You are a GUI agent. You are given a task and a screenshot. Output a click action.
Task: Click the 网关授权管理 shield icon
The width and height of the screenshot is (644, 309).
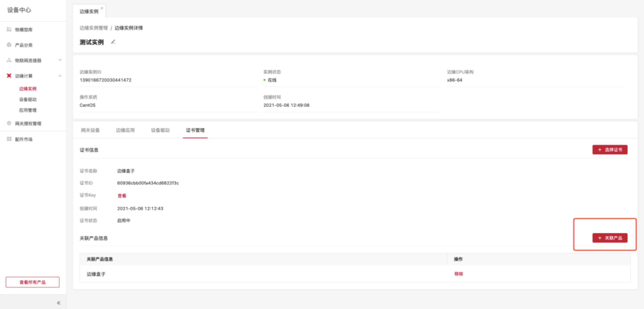(9, 123)
